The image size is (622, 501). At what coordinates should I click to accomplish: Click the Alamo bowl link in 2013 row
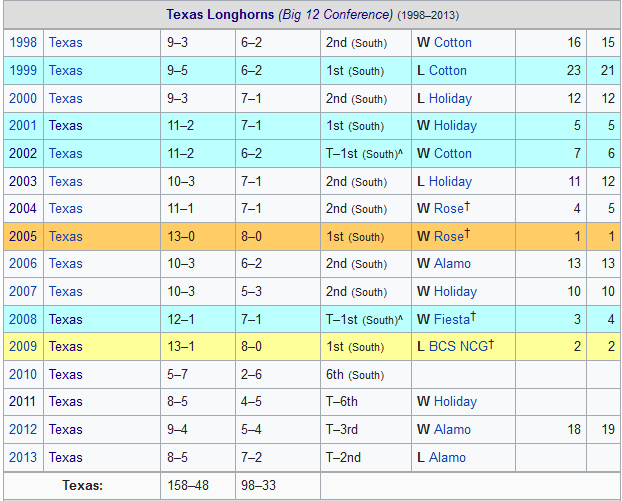coord(447,457)
